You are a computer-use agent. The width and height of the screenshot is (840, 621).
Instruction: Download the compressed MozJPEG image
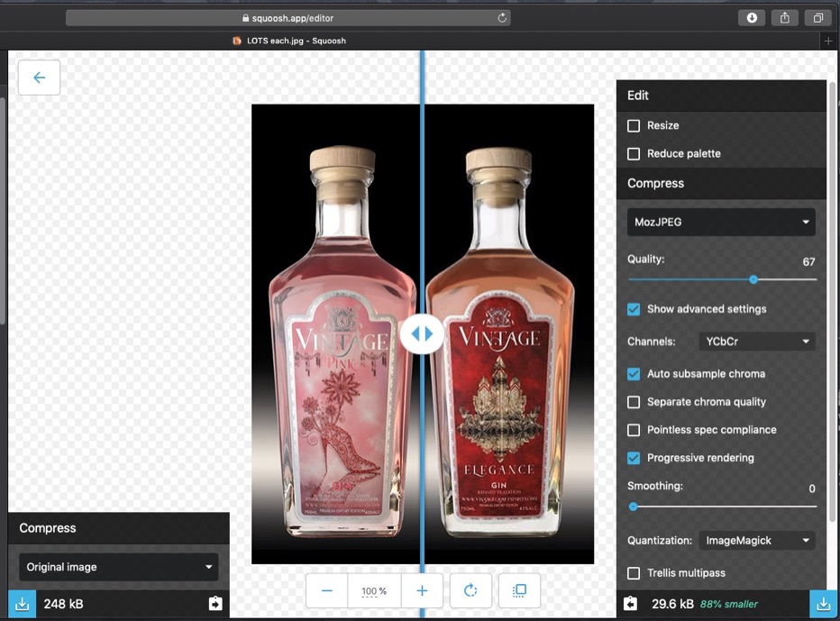pyautogui.click(x=822, y=604)
